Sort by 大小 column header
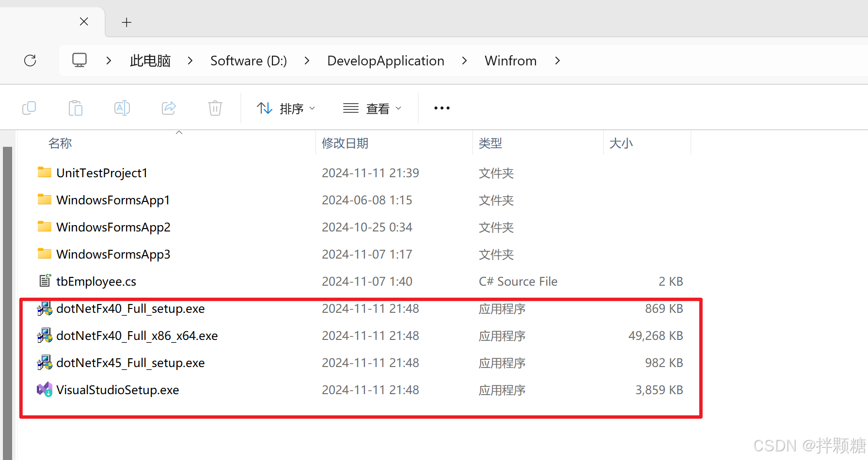This screenshot has width=868, height=460. coord(621,143)
